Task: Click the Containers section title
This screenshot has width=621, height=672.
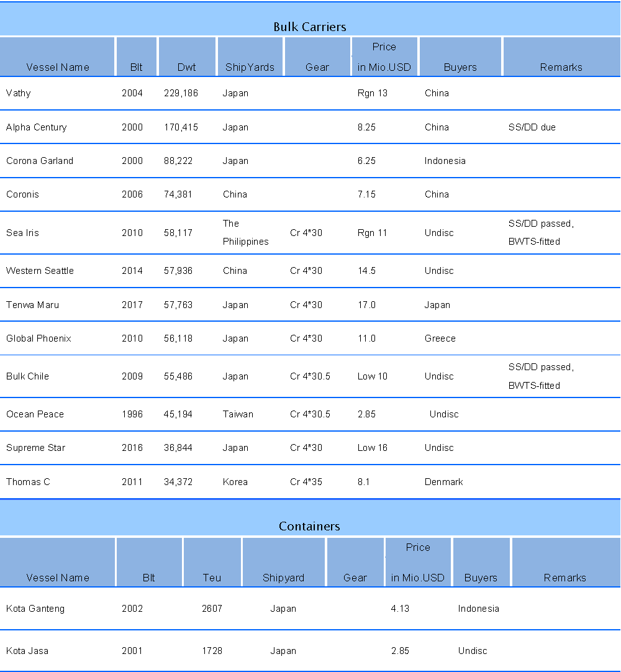Action: [309, 526]
